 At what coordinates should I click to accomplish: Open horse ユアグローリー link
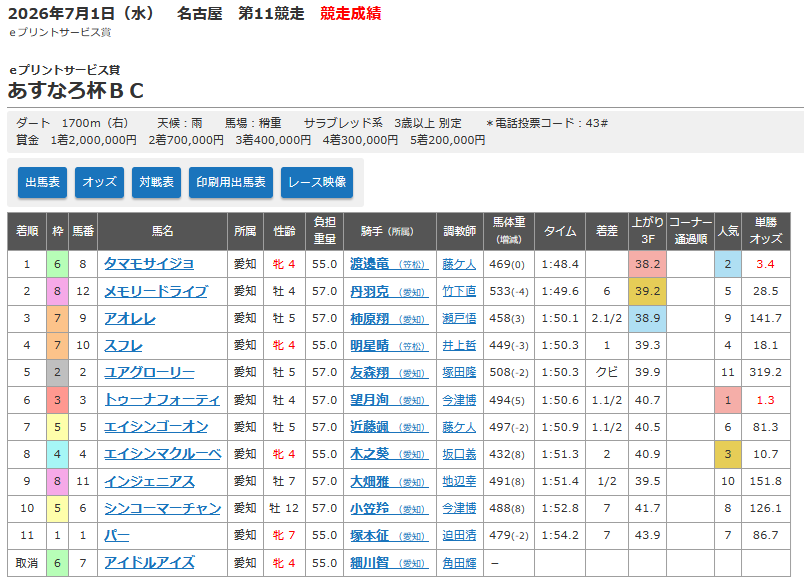click(x=149, y=373)
